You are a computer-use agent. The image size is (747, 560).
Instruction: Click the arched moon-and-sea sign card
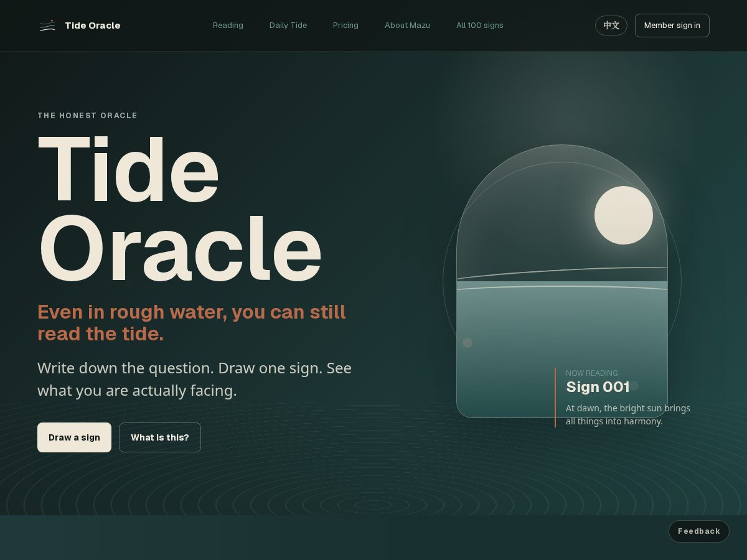click(562, 281)
